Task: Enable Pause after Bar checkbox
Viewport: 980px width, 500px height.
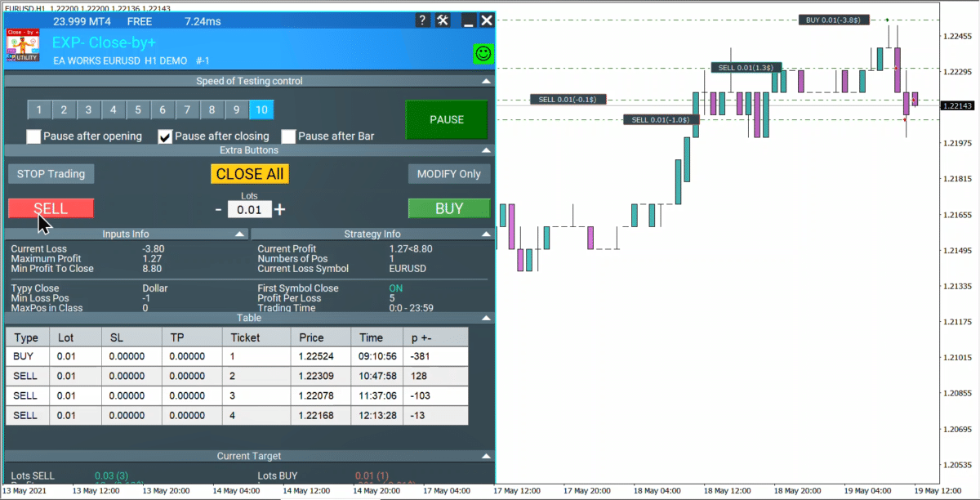Action: pyautogui.click(x=288, y=136)
